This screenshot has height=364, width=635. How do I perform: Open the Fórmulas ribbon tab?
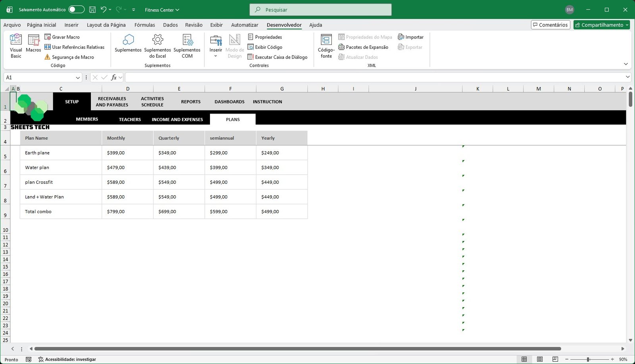pos(144,25)
